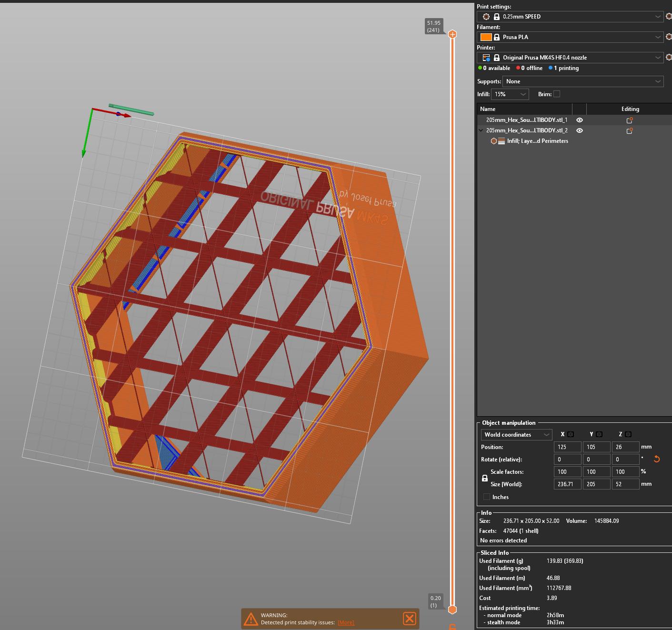Screen dimensions: 672x630
Task: Open filament settings editor cog icon
Action: pos(669,37)
